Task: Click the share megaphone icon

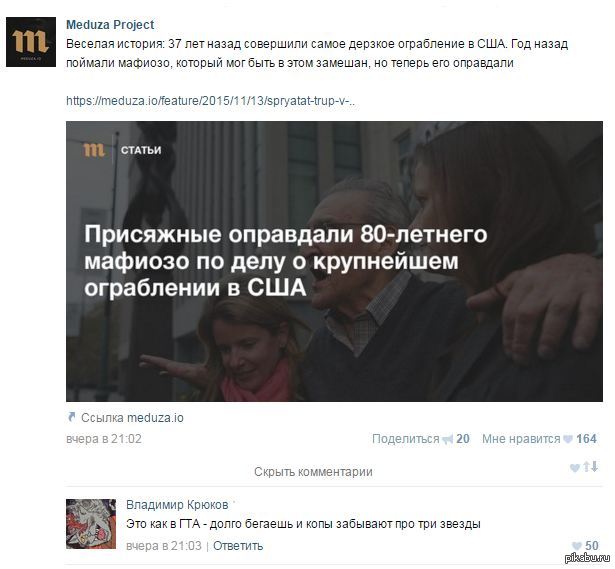Action: (448, 440)
